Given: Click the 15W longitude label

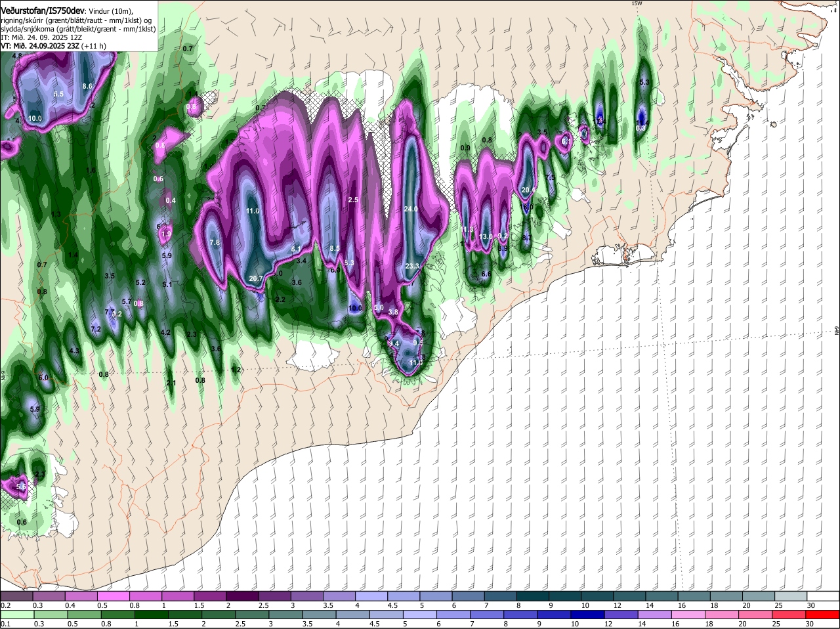Looking at the screenshot, I should click(635, 4).
